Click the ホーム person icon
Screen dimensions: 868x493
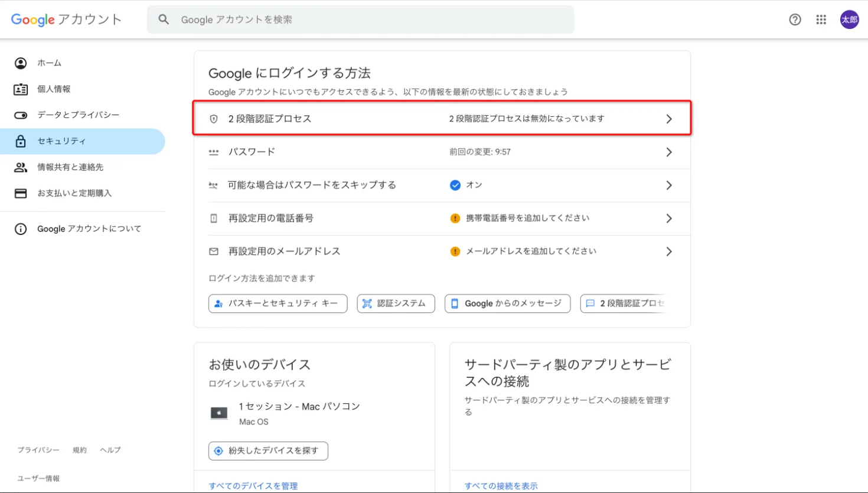[x=21, y=63]
